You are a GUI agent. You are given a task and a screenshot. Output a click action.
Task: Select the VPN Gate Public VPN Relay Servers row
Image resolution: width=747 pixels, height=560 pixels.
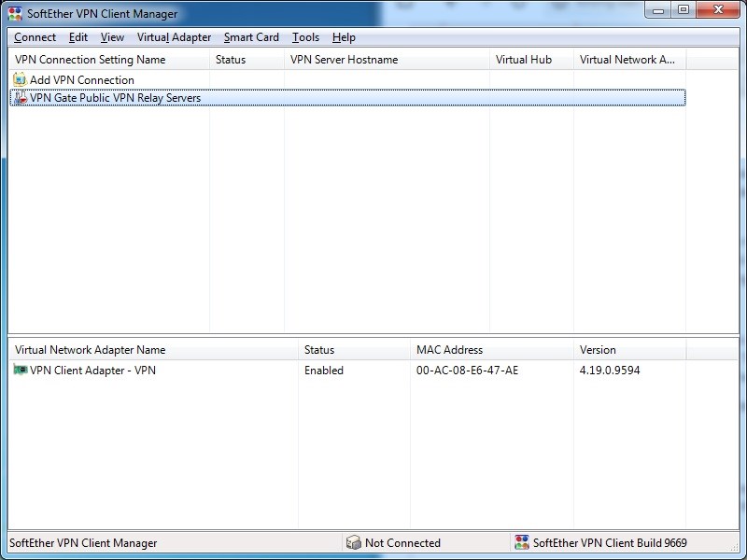(x=115, y=98)
